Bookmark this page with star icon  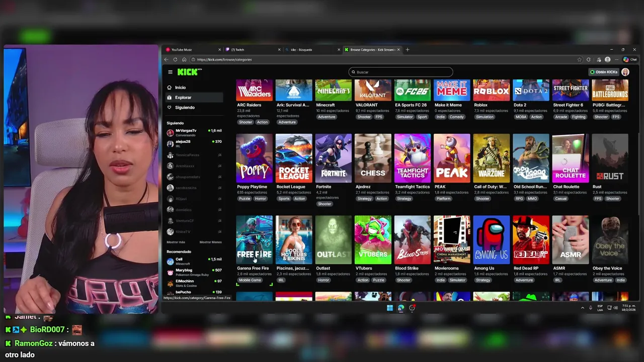(x=580, y=59)
